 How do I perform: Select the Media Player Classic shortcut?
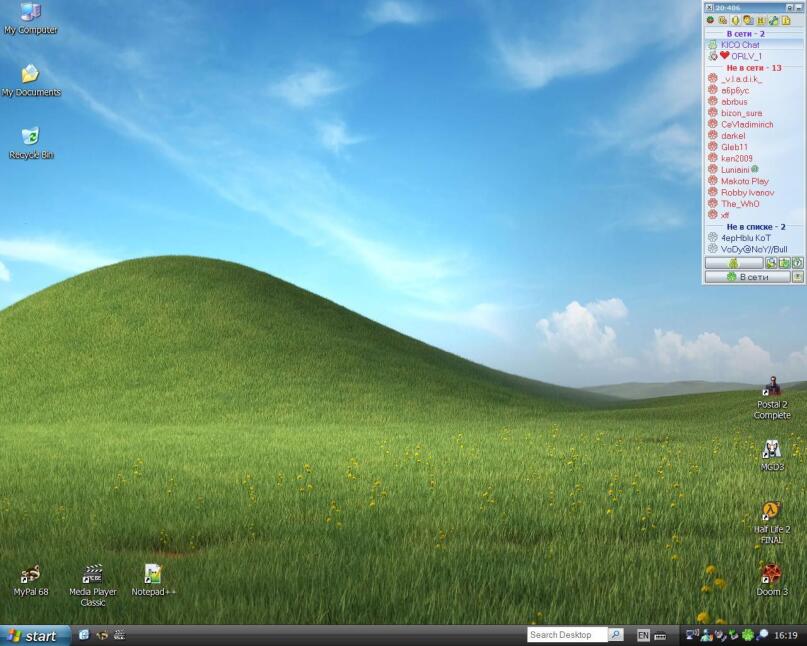click(x=93, y=586)
